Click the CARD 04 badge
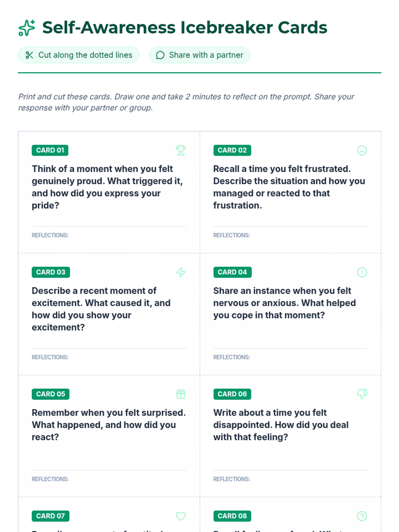This screenshot has height=532, width=399. pos(232,272)
